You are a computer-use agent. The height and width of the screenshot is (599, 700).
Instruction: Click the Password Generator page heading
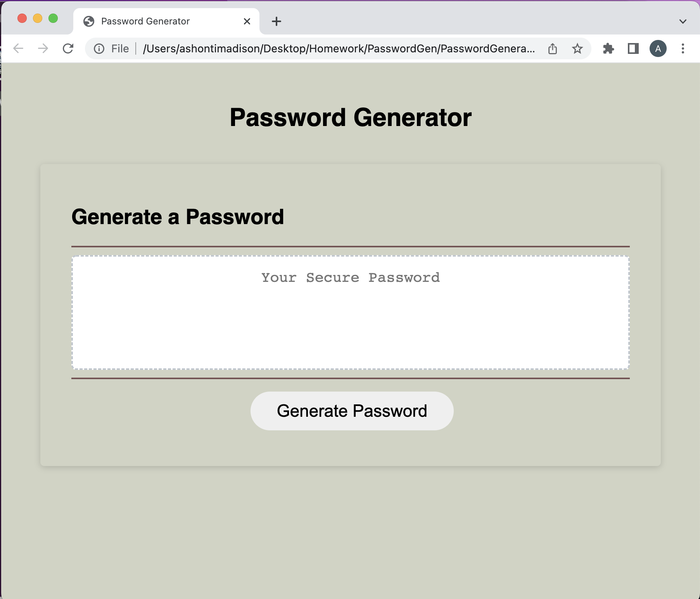click(x=350, y=117)
